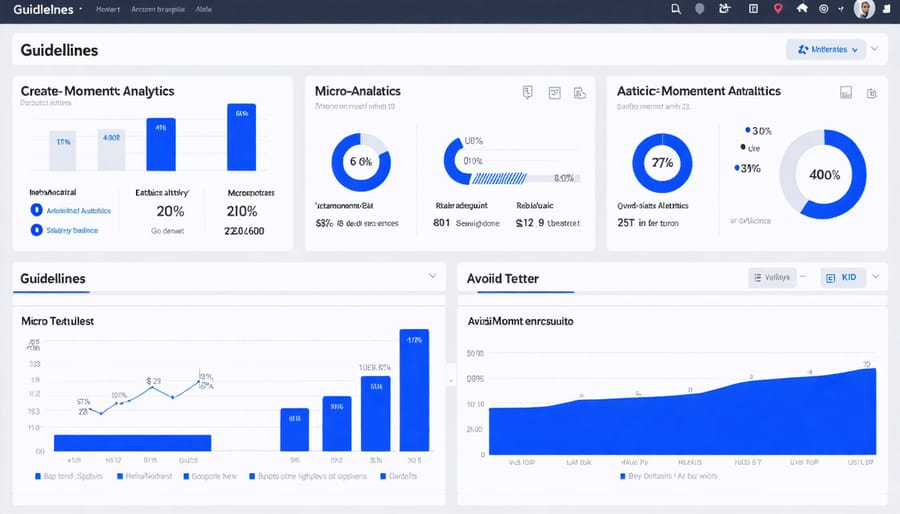Screen dimensions: 900x514
Task: Click the legend swatch under the area chart
Action: click(623, 476)
